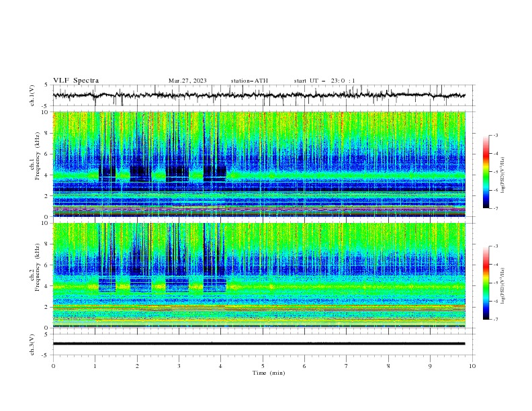
Task: Click the log(PSD) label beside ch.1 color bar
Action: [x=503, y=175]
